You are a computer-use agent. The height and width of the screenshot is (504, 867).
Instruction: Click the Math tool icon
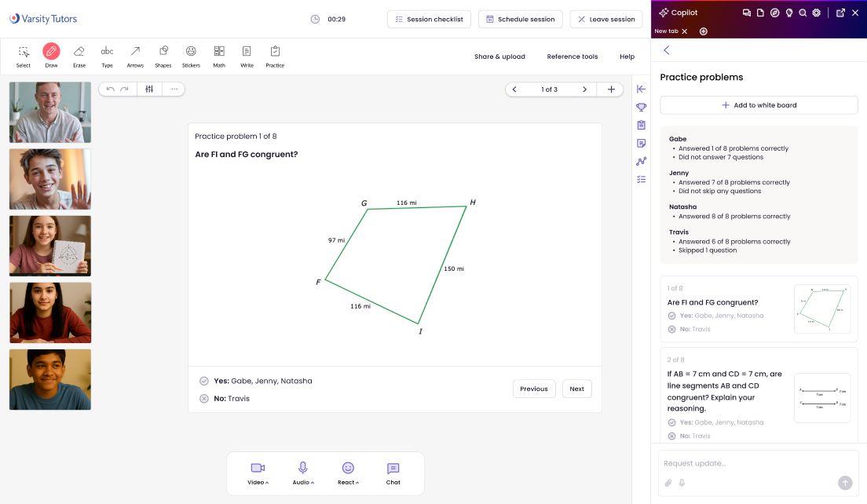tap(219, 52)
